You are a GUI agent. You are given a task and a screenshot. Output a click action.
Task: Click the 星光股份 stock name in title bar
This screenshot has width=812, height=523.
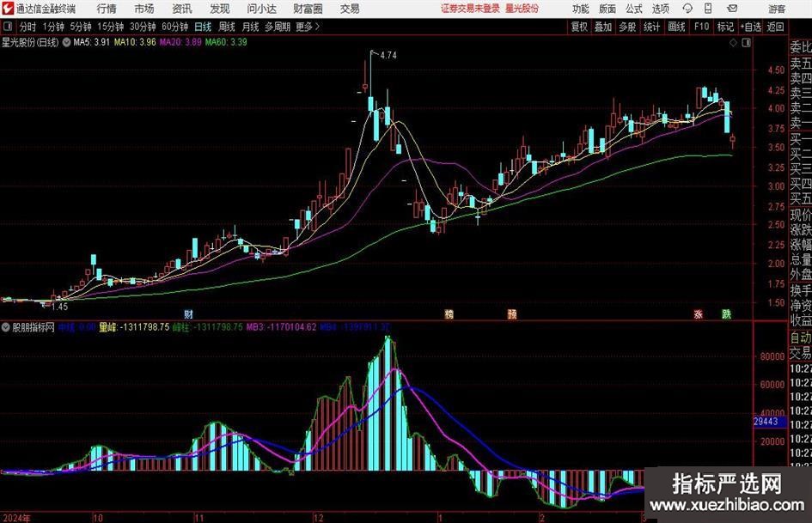[x=522, y=9]
